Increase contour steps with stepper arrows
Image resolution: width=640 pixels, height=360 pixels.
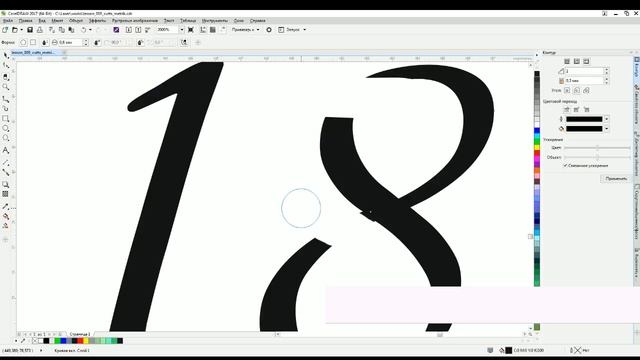coord(607,71)
